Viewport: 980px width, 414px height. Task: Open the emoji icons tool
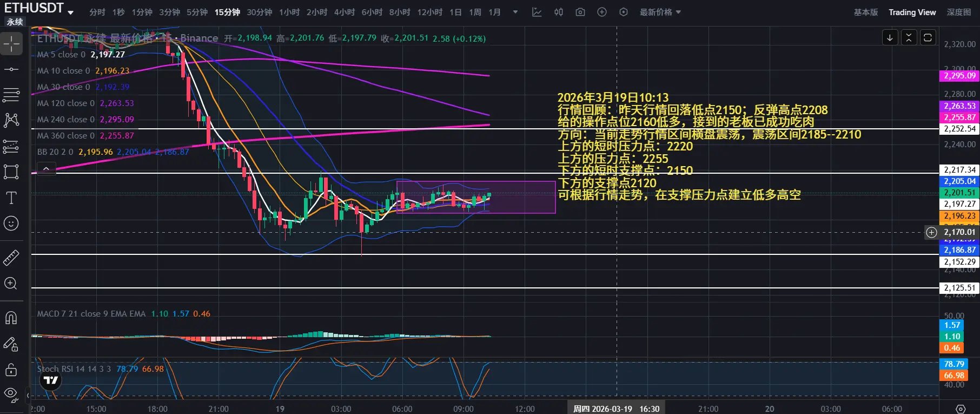(x=11, y=224)
